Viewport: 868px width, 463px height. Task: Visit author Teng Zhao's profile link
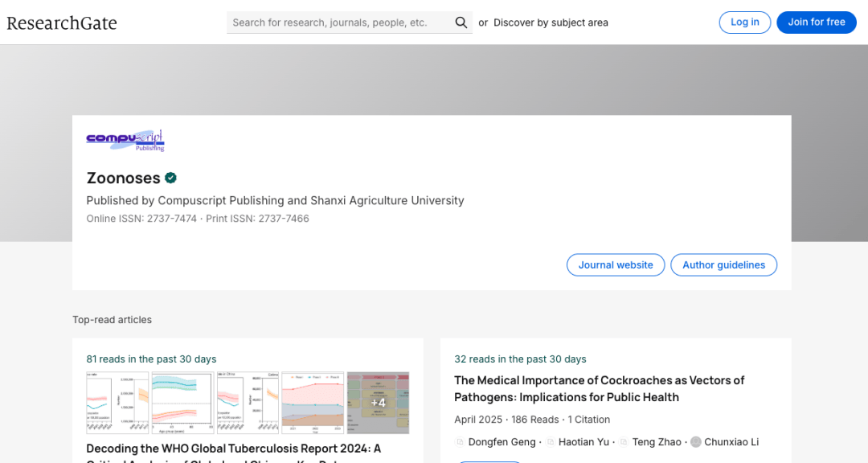pos(657,442)
